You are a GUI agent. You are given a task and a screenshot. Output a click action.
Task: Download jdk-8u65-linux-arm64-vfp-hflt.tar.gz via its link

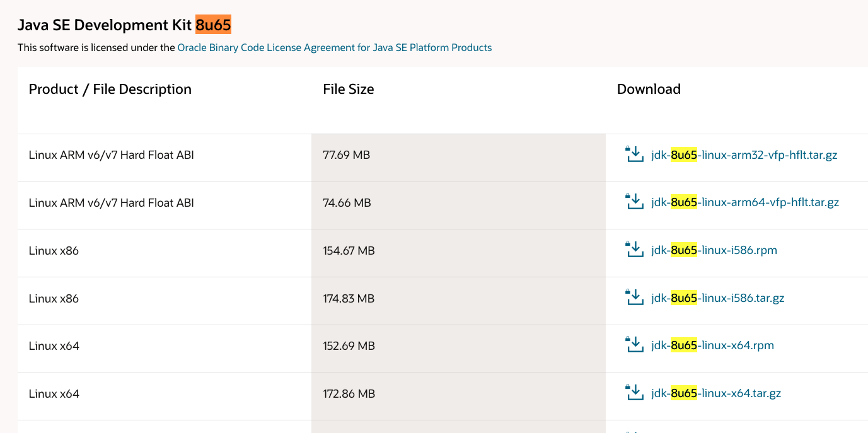tap(744, 202)
